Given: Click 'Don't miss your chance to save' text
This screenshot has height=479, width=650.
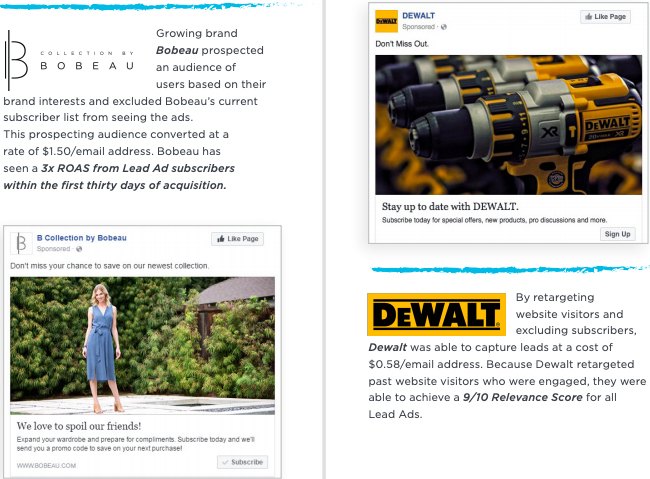Looking at the screenshot, I should [109, 266].
